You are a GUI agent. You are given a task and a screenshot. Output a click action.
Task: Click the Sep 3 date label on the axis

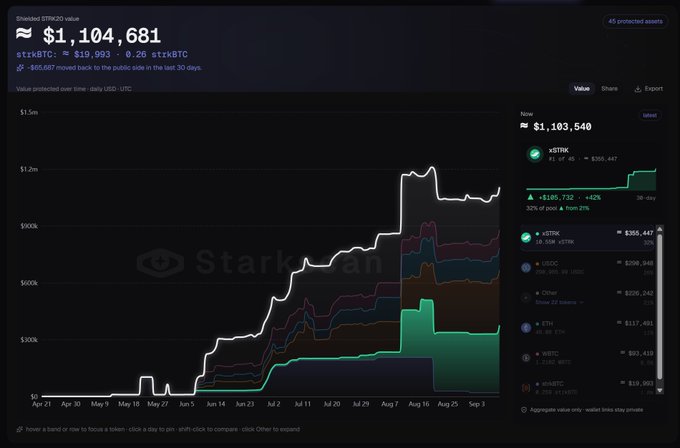point(477,404)
